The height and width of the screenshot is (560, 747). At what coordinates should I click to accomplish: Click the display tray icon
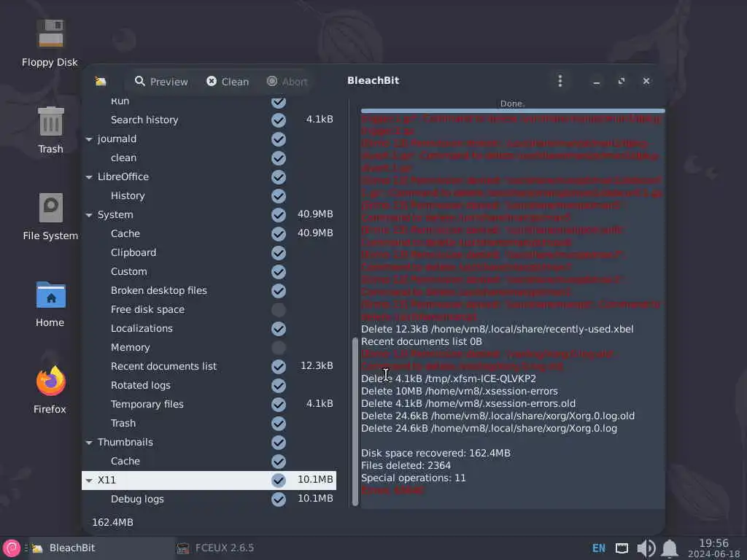point(622,548)
